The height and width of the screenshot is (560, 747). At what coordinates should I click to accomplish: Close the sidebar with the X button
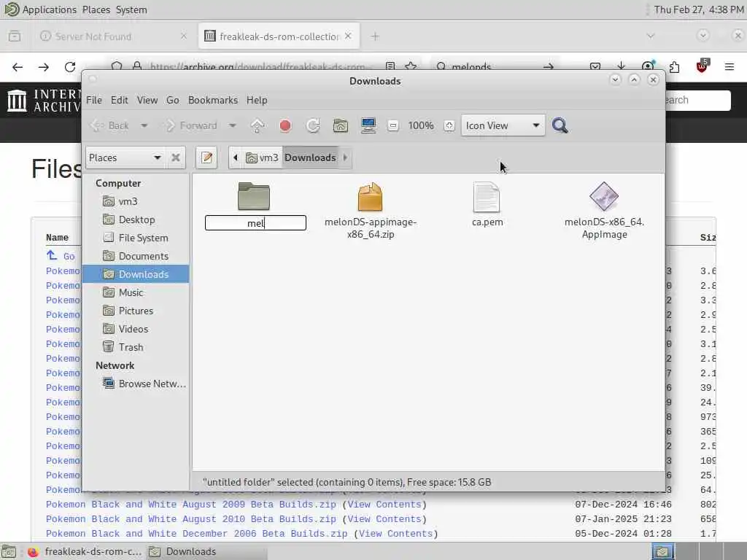tap(176, 157)
